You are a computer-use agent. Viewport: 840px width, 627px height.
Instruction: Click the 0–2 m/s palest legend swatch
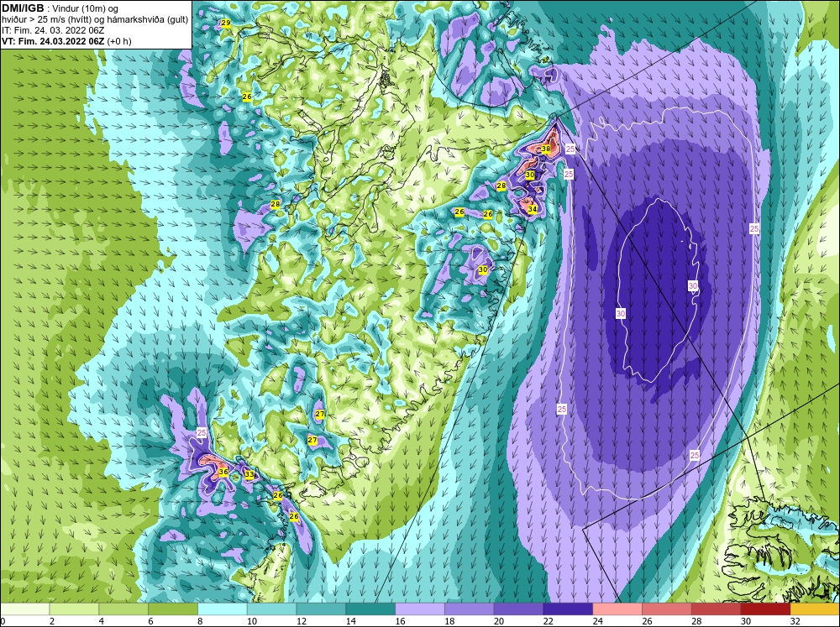tap(24, 609)
